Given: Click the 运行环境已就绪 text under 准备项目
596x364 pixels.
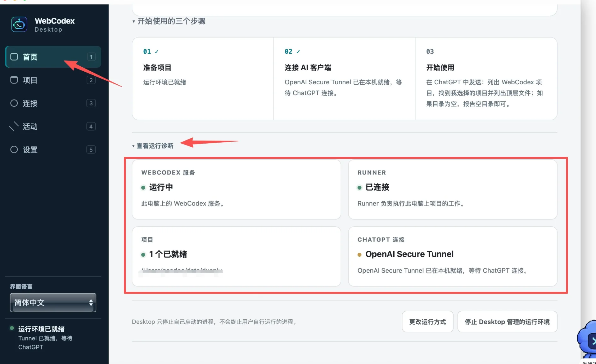Looking at the screenshot, I should [x=165, y=82].
